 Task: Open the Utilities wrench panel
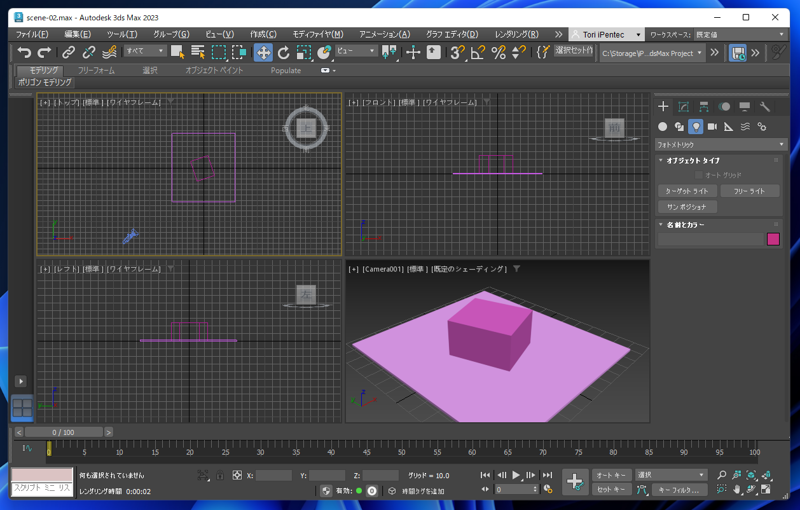765,107
